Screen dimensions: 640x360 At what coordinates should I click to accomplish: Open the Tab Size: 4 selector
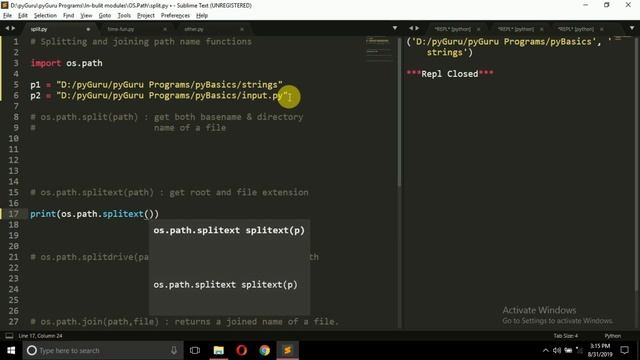pyautogui.click(x=565, y=336)
